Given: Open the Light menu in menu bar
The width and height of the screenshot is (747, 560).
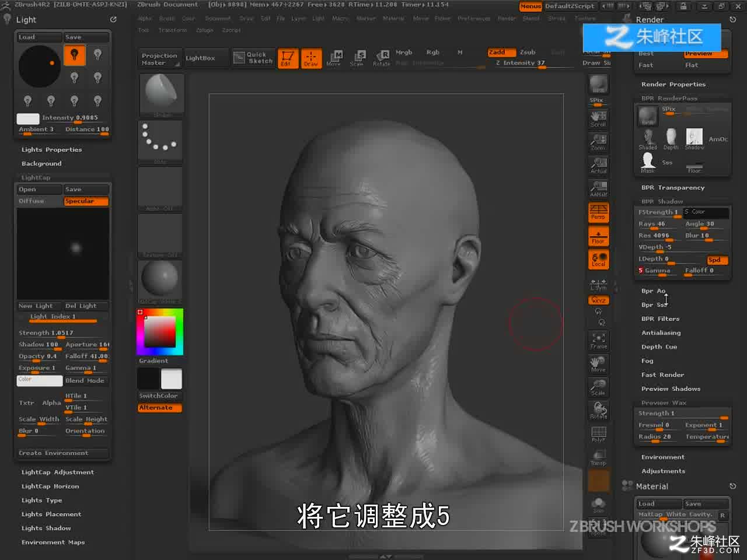Looking at the screenshot, I should [x=318, y=19].
